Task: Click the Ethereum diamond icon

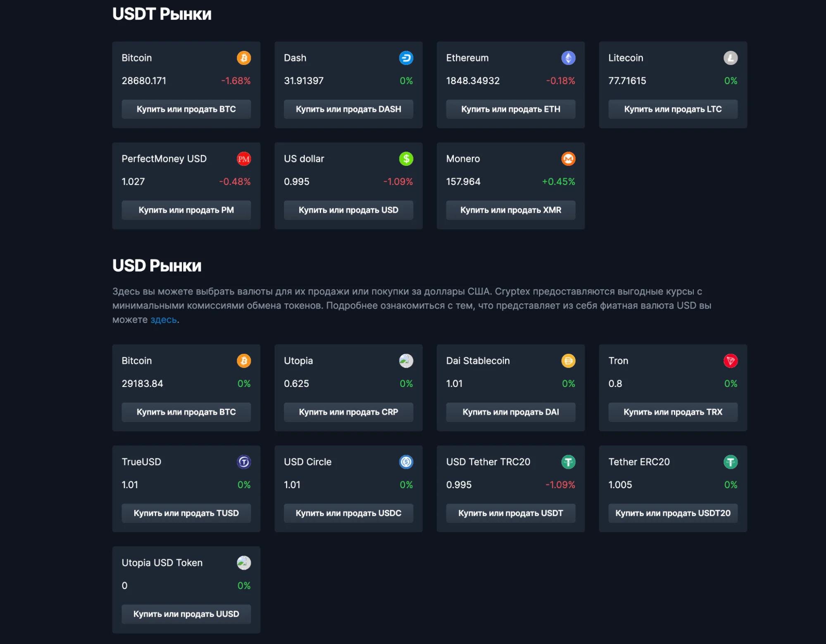Action: click(x=569, y=58)
